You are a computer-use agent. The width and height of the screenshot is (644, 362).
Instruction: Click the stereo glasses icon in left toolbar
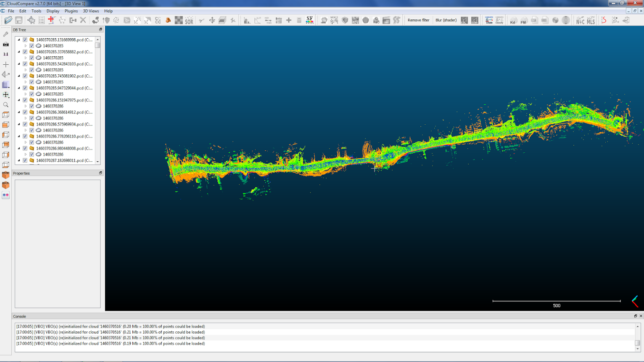tap(5, 195)
